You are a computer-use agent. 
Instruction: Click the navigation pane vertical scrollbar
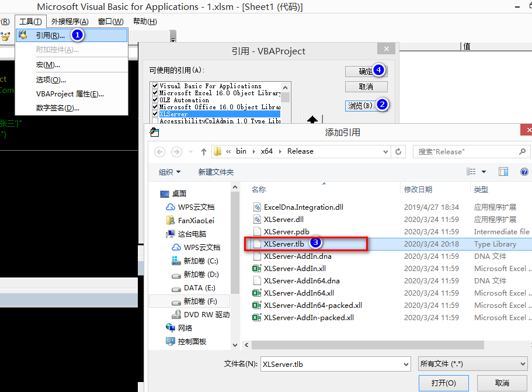click(235, 242)
